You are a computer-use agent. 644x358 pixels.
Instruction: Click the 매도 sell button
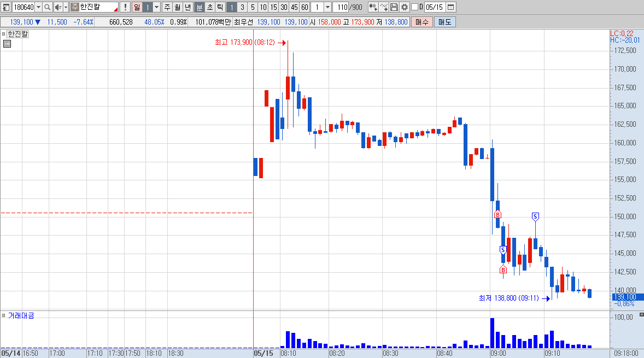[445, 22]
